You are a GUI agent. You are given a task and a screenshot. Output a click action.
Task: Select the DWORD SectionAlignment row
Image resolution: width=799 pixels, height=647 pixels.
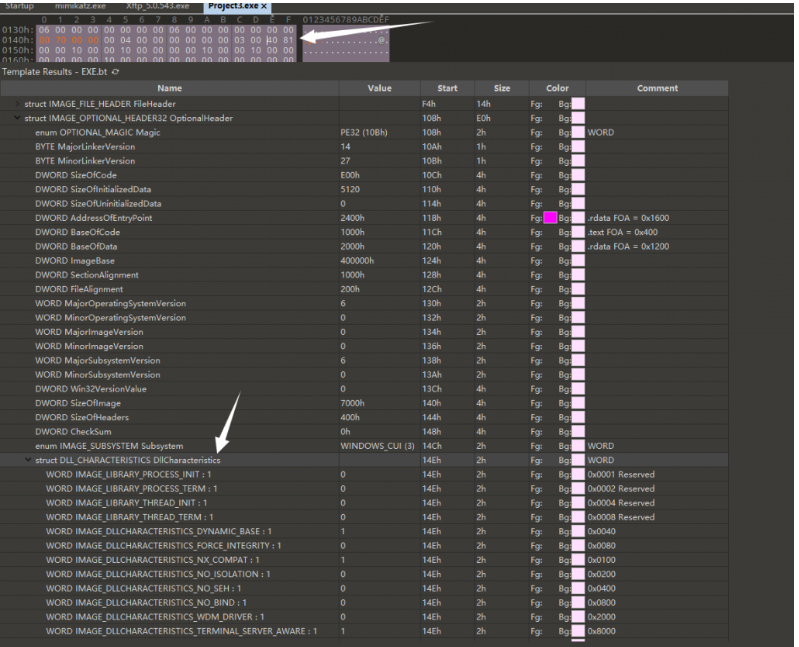pos(364,275)
